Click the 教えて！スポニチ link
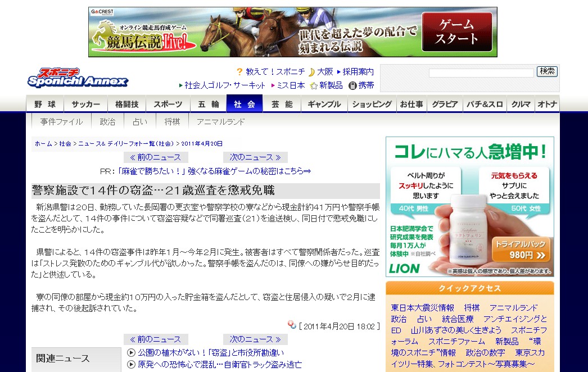Image resolution: width=588 pixels, height=372 pixels. coord(275,71)
